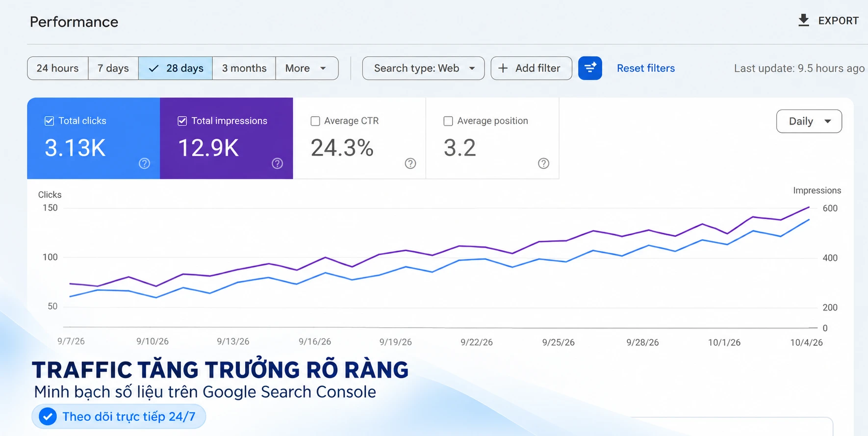868x436 pixels.
Task: Click the Minh bạch số liệu subtitle text
Action: (x=205, y=392)
